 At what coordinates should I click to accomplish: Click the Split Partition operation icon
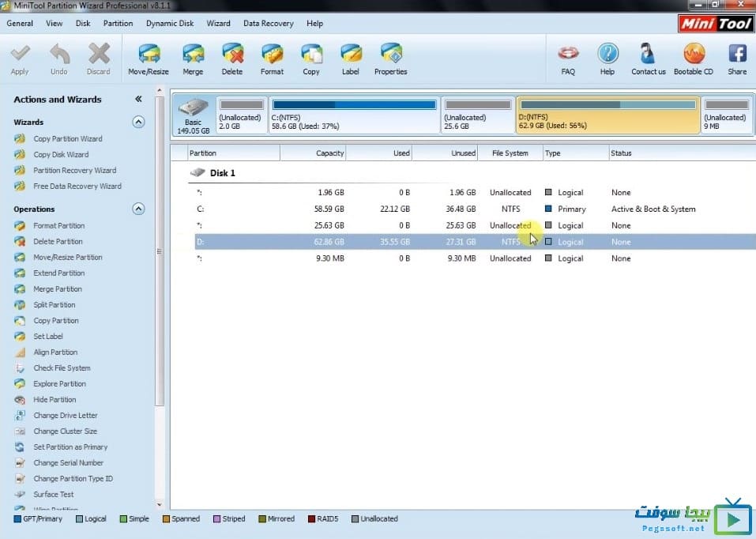(20, 305)
